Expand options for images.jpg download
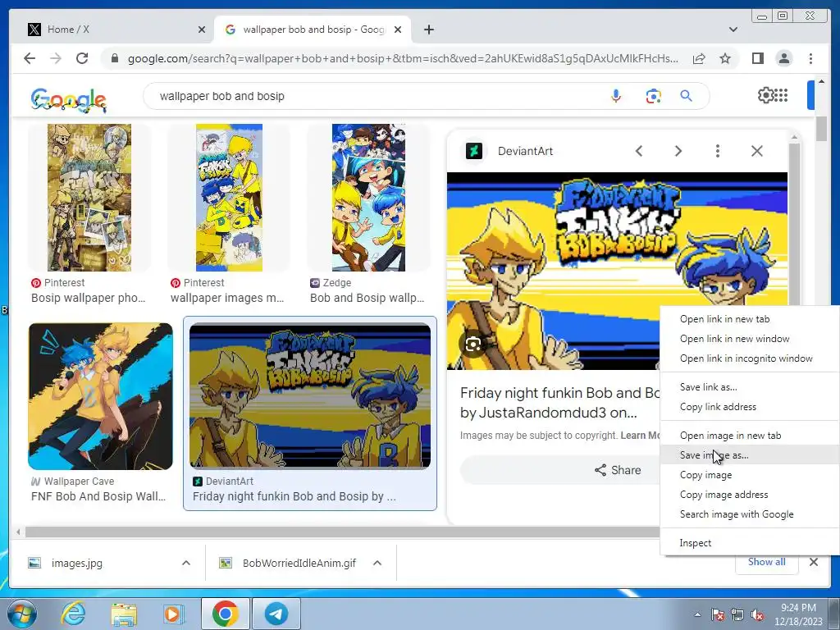The width and height of the screenshot is (840, 630). pyautogui.click(x=186, y=563)
